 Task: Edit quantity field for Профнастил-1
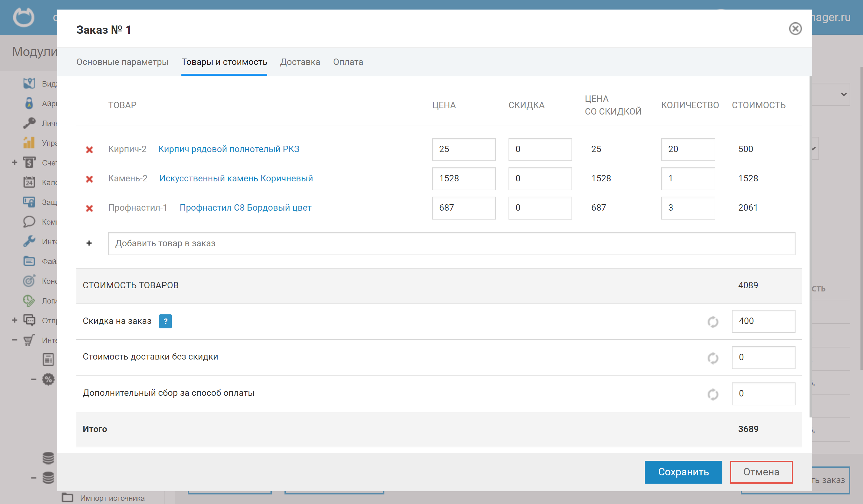[688, 208]
